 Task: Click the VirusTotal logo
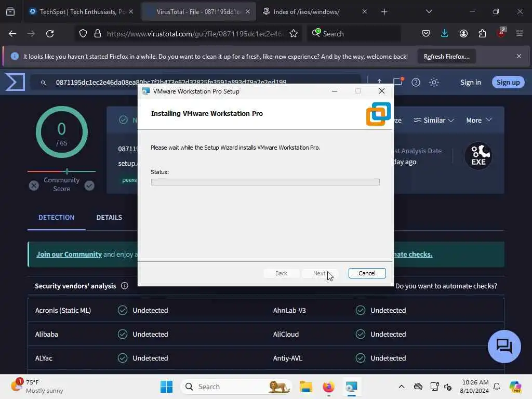click(15, 82)
